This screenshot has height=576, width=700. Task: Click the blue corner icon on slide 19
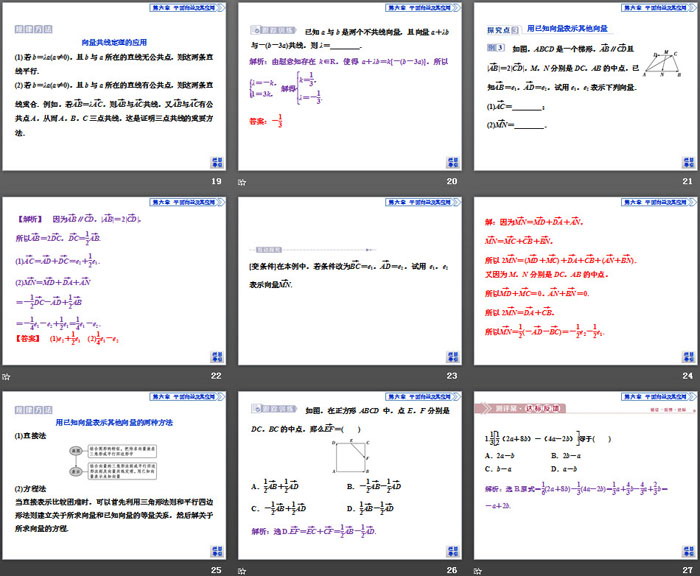click(217, 163)
